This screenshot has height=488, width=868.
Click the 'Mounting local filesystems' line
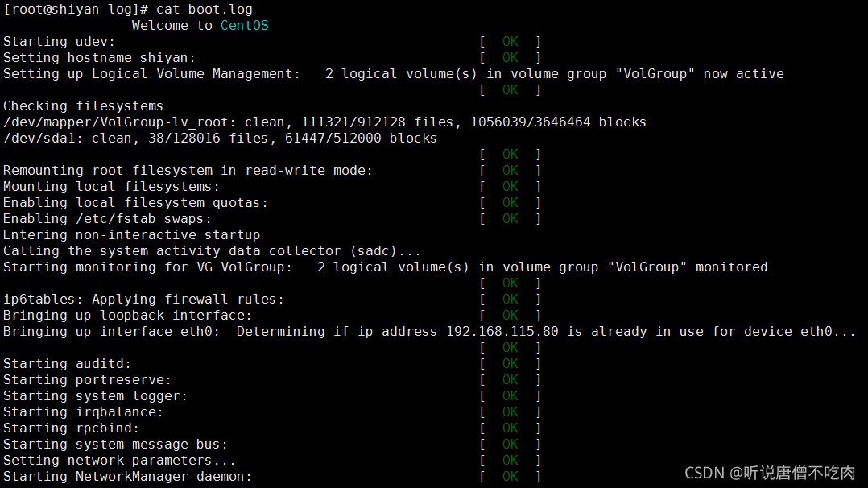coord(111,187)
